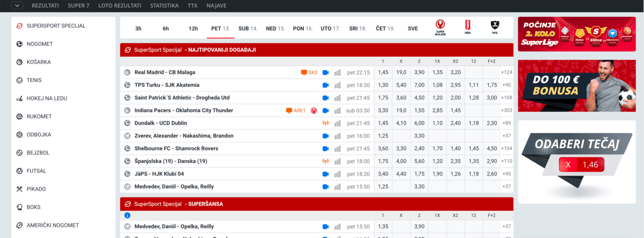Click the NHL league shortcut icon
This screenshot has height=238, width=644.
(494, 27)
